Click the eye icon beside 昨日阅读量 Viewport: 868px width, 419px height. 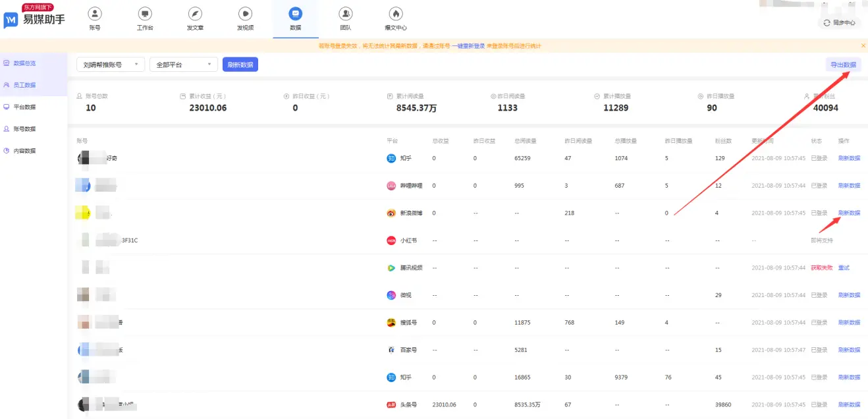pos(493,96)
